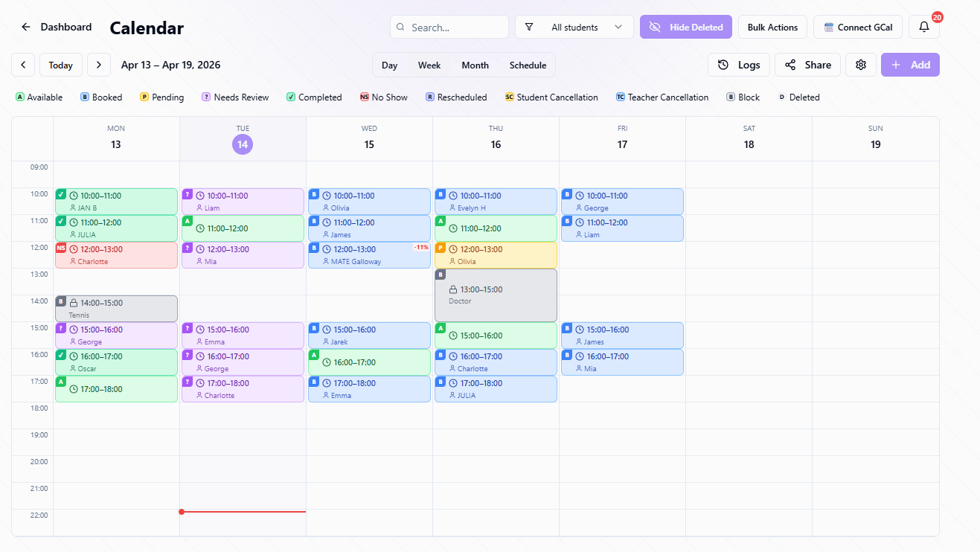This screenshot has width=980, height=552.
Task: Switch to Month view
Action: click(475, 65)
